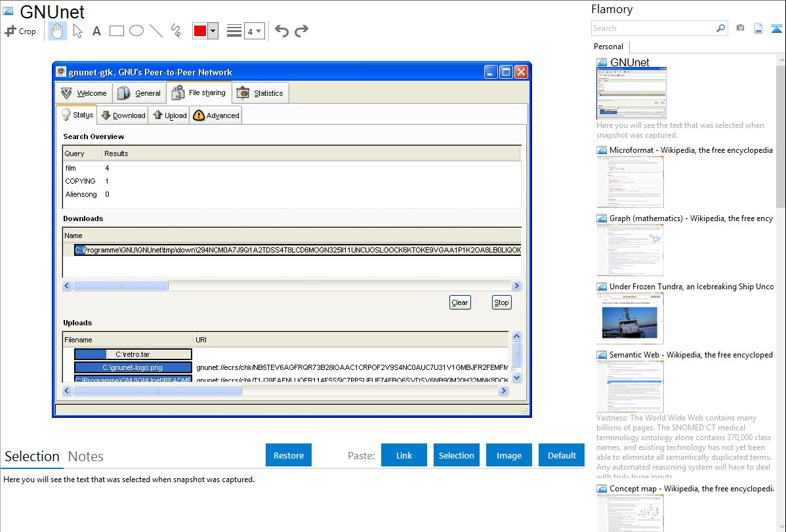Pick the ellipse drawing tool

click(136, 31)
